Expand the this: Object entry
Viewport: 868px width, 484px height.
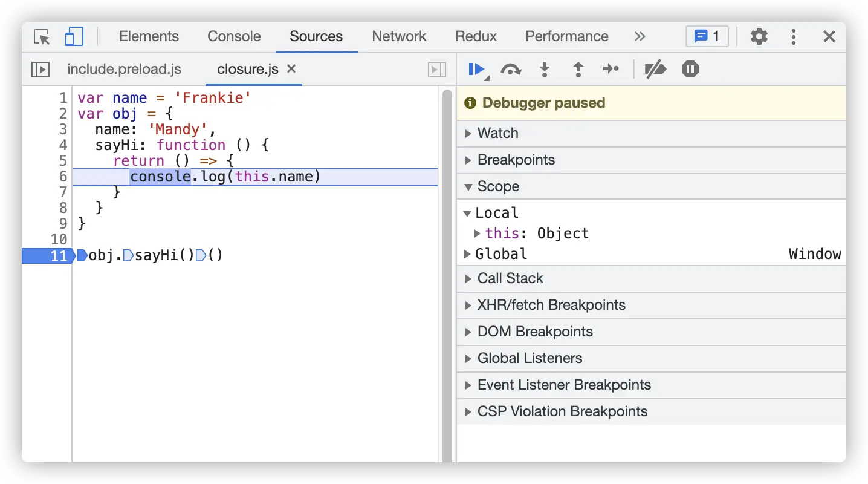tap(477, 234)
